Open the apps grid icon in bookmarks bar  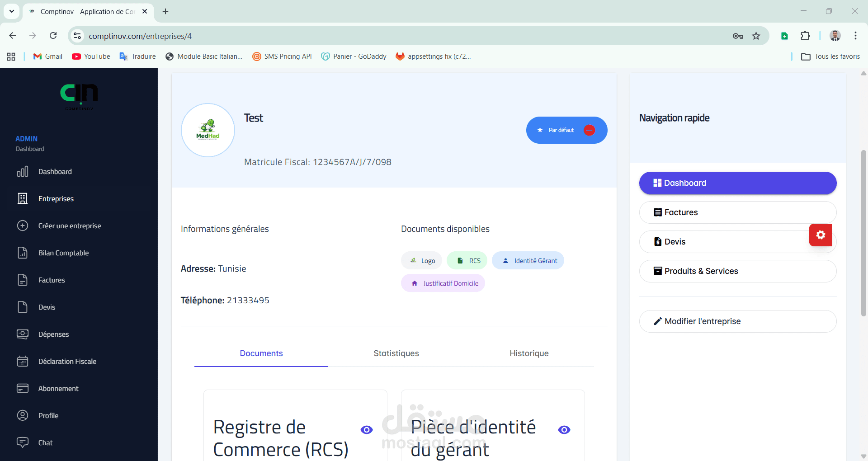(x=11, y=56)
